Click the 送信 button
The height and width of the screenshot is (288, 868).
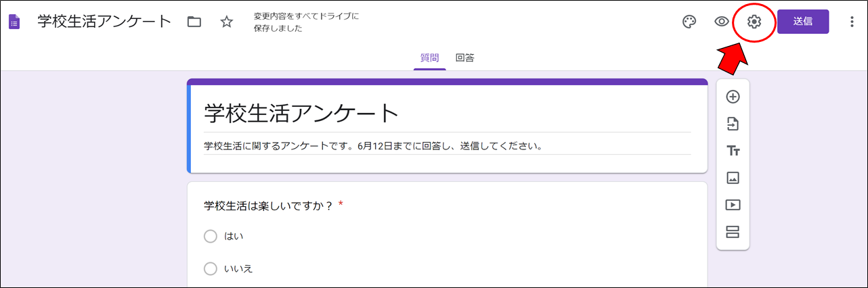tap(803, 22)
